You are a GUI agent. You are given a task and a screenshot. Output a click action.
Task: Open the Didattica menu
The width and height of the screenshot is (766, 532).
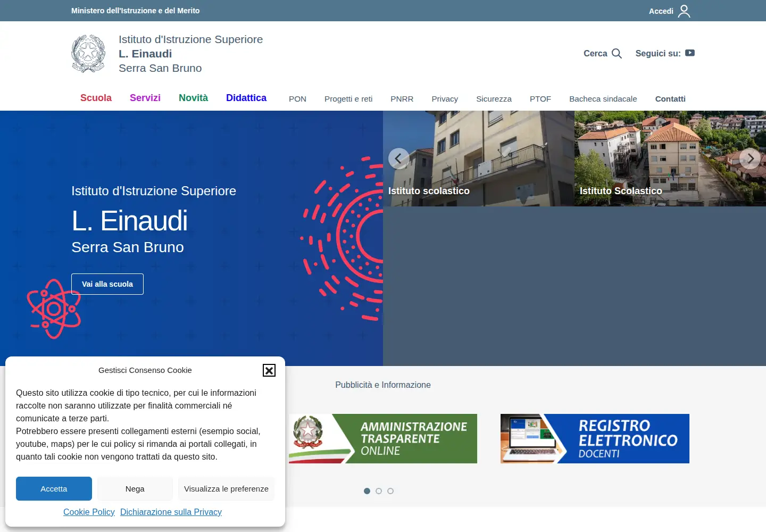point(246,98)
